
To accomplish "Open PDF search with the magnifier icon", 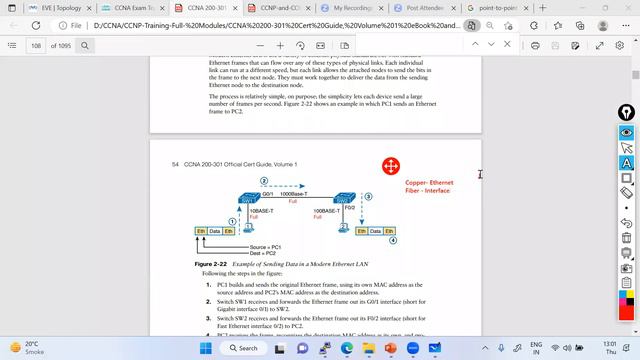I will [x=85, y=46].
